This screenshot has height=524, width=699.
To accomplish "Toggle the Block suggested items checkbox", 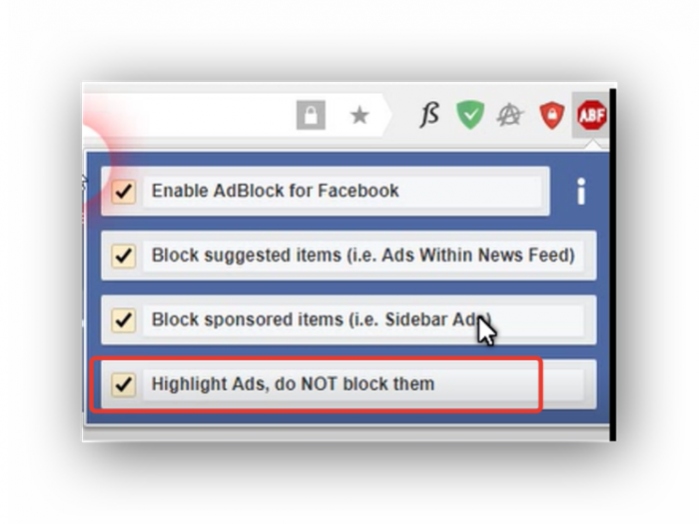I will tap(123, 256).
